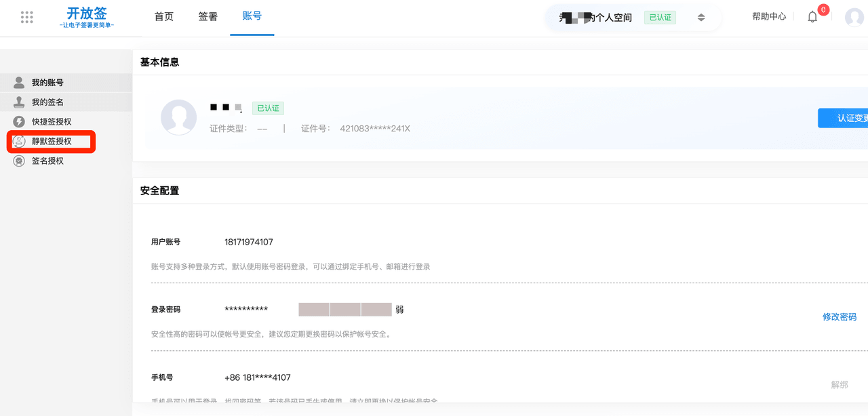
Task: Select the 账号 tab
Action: [252, 16]
